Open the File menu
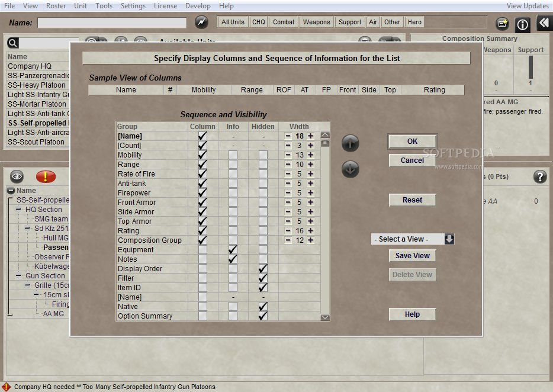The width and height of the screenshot is (553, 392). [9, 6]
